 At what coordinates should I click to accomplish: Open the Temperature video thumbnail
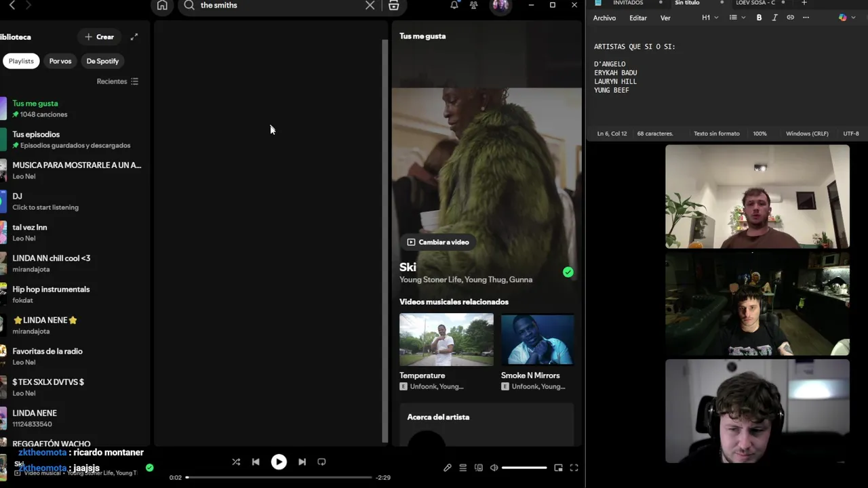pyautogui.click(x=446, y=340)
